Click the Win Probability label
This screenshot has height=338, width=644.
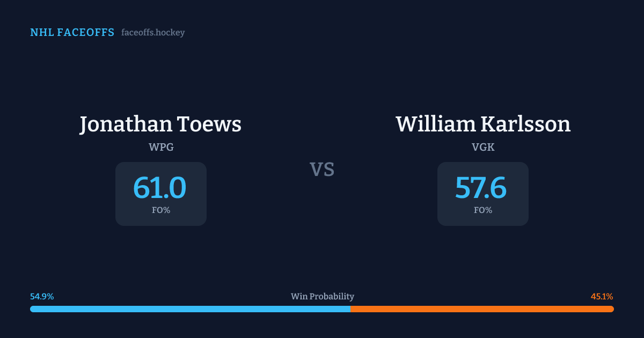323,297
